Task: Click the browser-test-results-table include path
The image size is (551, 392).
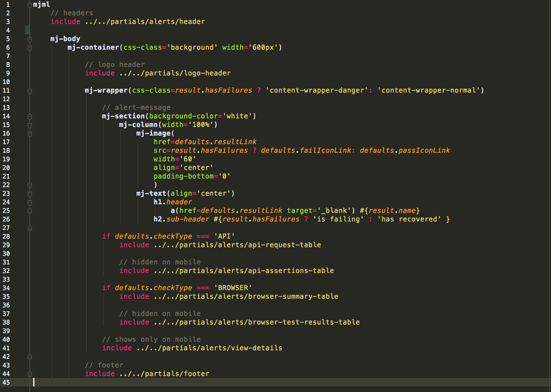Action: click(257, 323)
